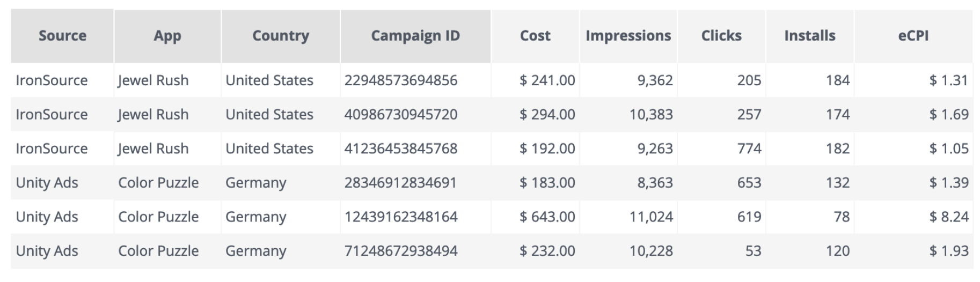Select the Campaign ID column header
This screenshot has height=282, width=980.
(x=415, y=36)
